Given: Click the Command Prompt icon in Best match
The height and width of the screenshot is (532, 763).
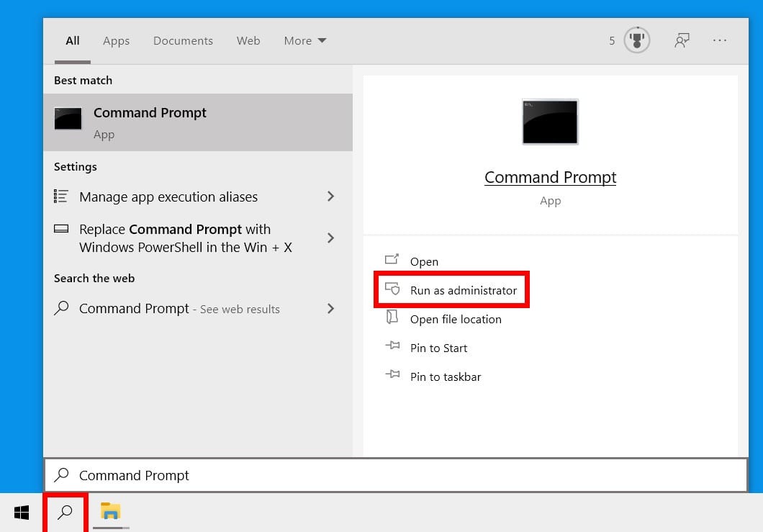Looking at the screenshot, I should pyautogui.click(x=68, y=119).
